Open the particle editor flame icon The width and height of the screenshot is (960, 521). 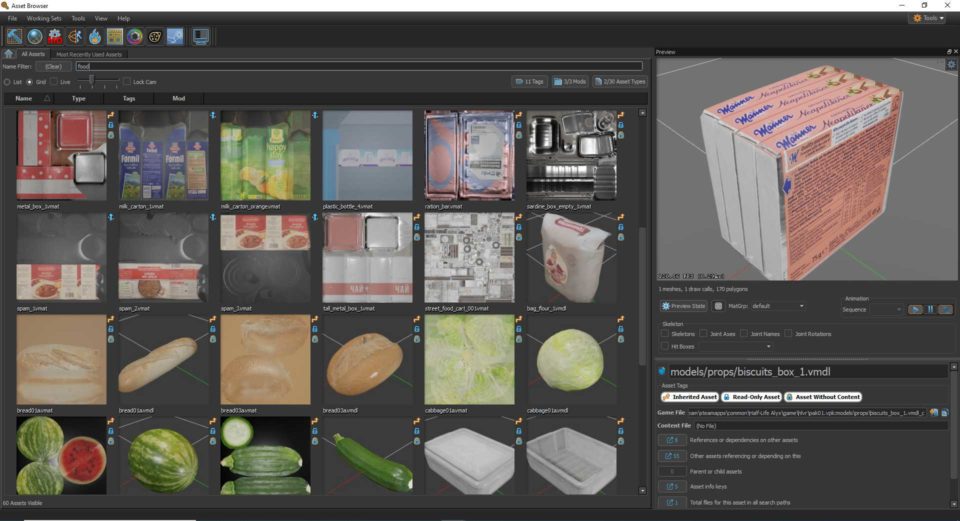point(94,37)
